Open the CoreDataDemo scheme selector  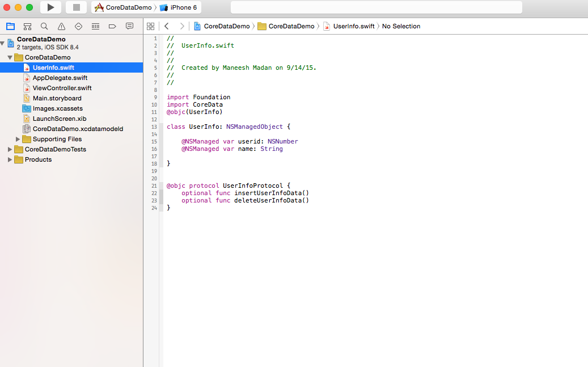point(123,7)
